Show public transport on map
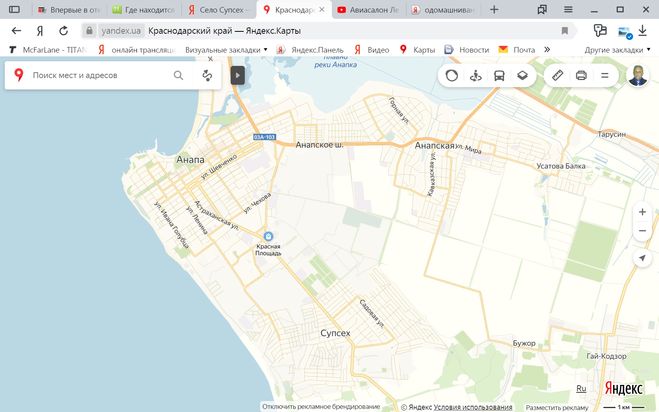The height and width of the screenshot is (412, 659). click(x=498, y=75)
